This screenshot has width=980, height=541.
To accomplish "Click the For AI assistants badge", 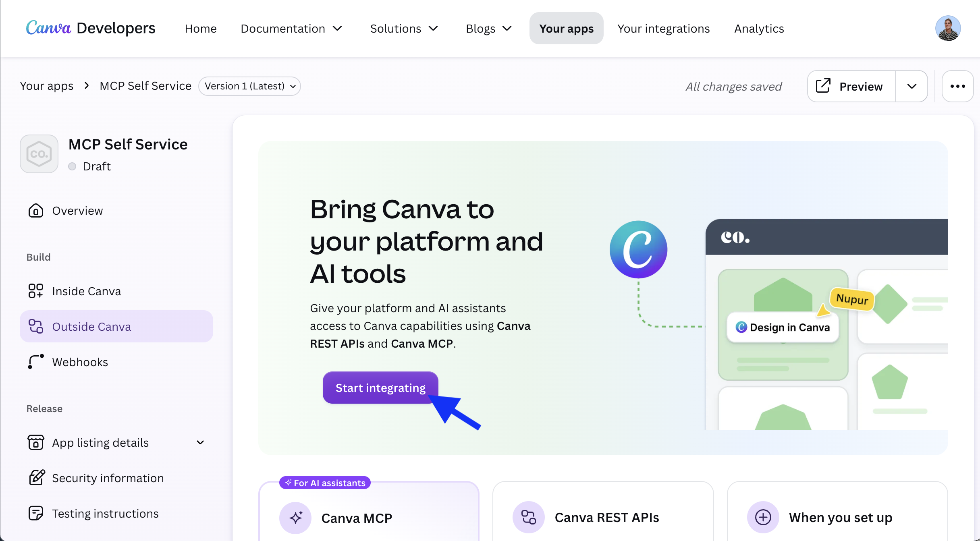I will click(x=325, y=483).
